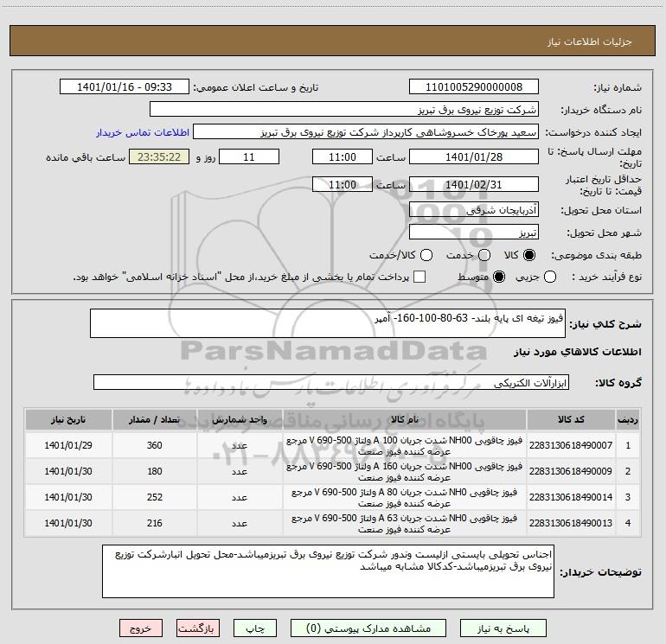Image resolution: width=666 pixels, height=644 pixels.
Task: Click the response deadline hour 11:00 field
Action: click(x=343, y=156)
